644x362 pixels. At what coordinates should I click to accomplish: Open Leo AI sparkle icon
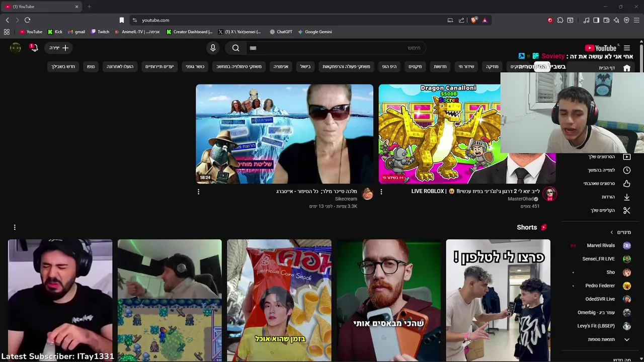point(616,20)
